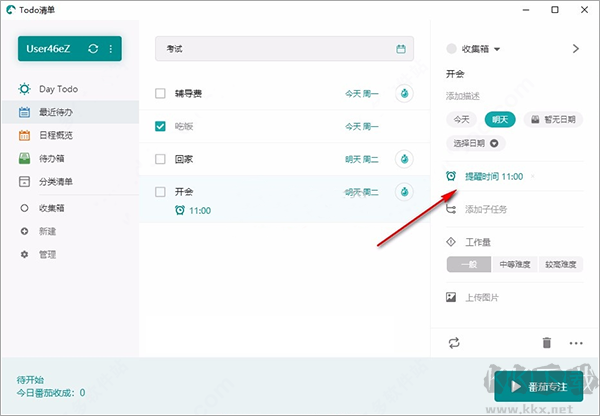Uncheck the completed 吃饭 task checkbox
The image size is (600, 416).
[x=160, y=126]
